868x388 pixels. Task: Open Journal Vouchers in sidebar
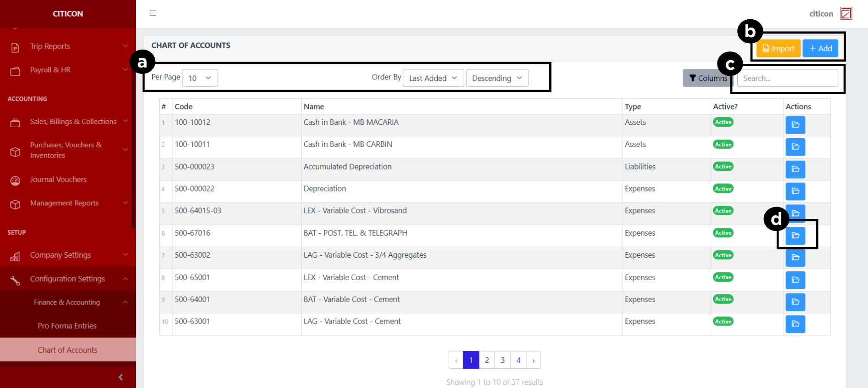pos(58,180)
